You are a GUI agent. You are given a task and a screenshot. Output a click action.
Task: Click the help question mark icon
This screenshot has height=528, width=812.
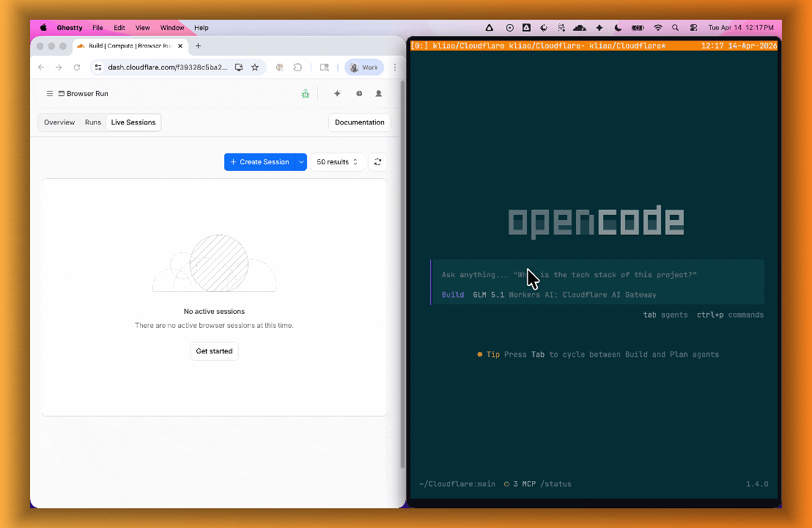point(359,93)
